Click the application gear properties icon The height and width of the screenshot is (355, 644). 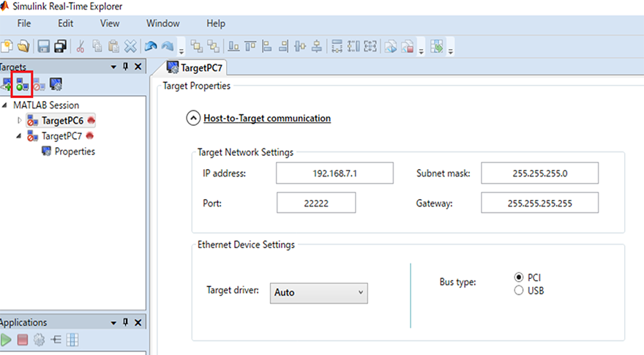(39, 340)
